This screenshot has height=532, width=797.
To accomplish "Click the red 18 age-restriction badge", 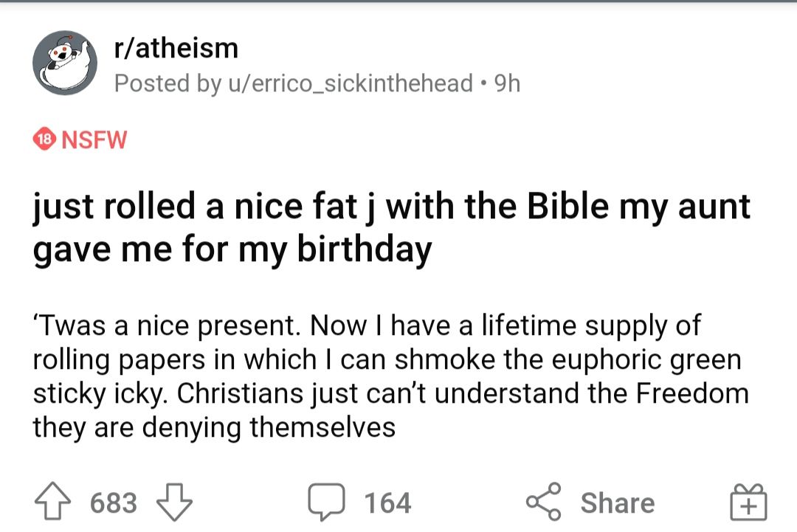I will (46, 139).
